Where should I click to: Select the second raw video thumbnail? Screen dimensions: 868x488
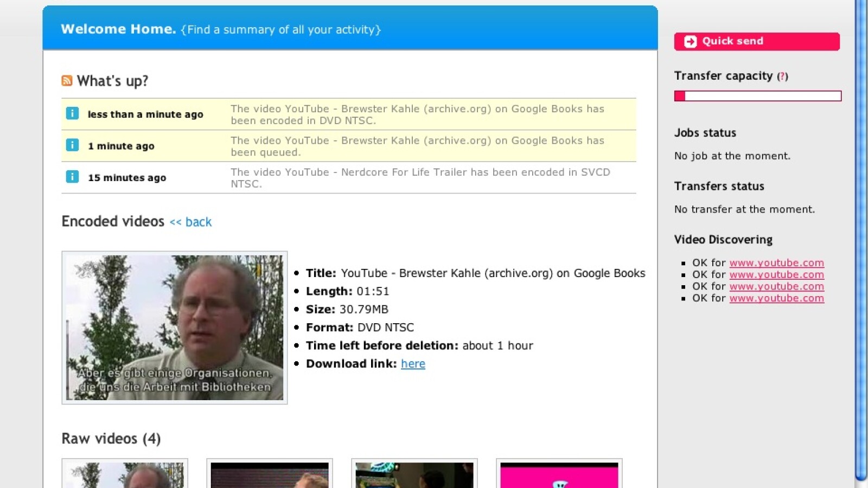[x=270, y=475]
